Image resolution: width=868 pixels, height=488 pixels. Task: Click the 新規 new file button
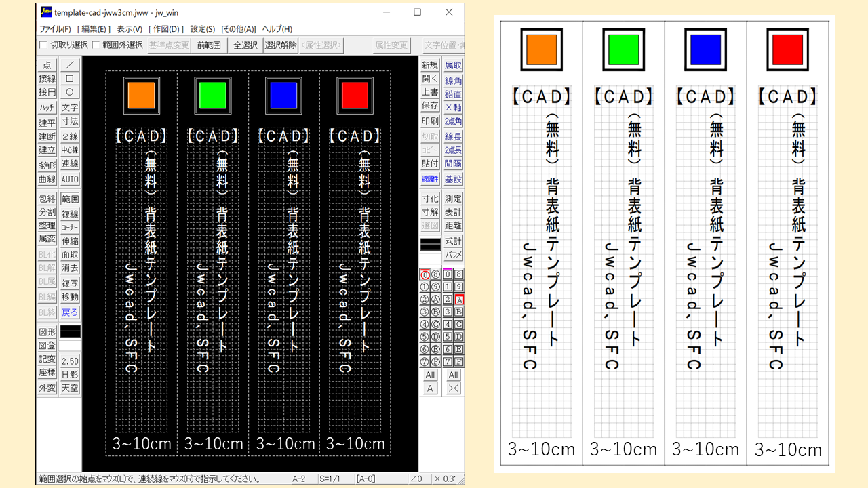coord(430,65)
